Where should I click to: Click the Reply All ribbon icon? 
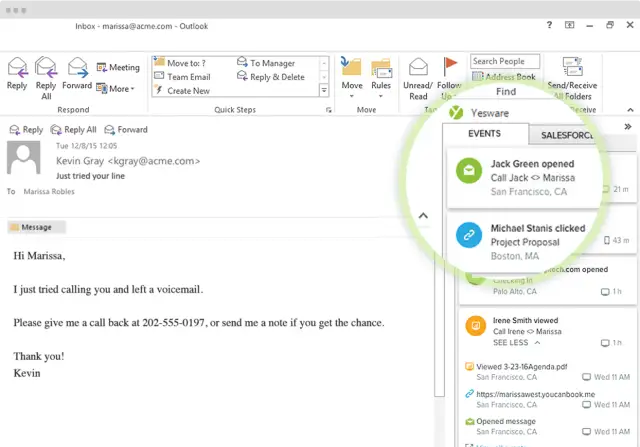pos(46,67)
